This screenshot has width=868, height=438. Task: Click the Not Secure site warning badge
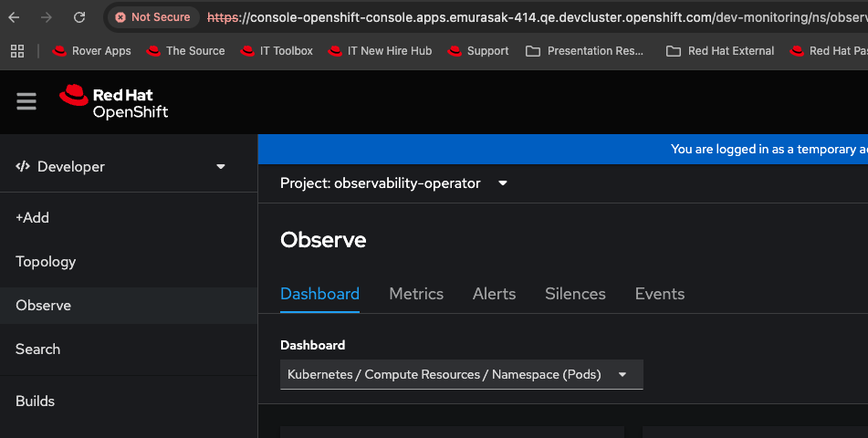click(x=152, y=17)
